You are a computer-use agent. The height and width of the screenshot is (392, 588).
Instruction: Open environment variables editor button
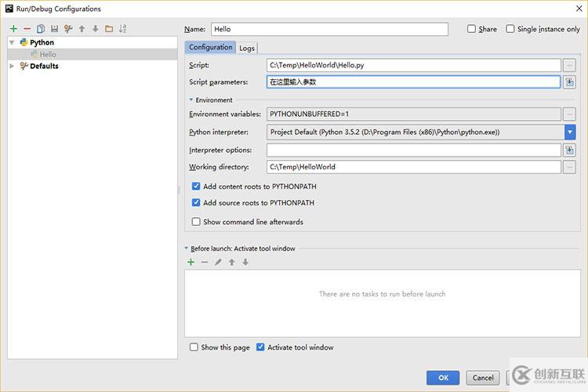pyautogui.click(x=569, y=114)
